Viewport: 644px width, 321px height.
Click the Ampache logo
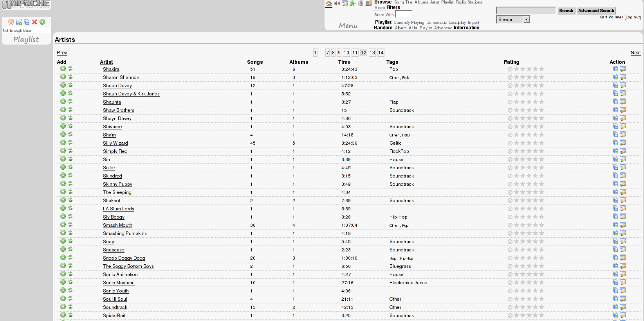tap(26, 4)
